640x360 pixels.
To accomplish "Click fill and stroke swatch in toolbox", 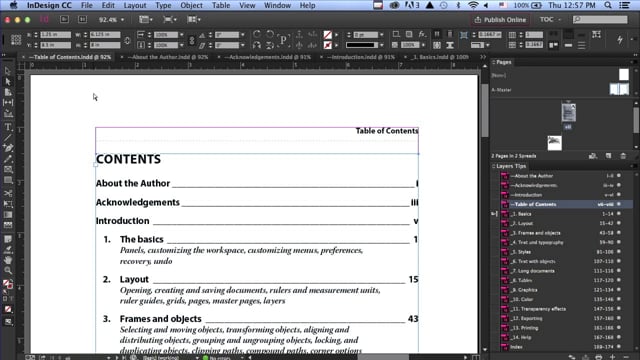I will coord(8,284).
